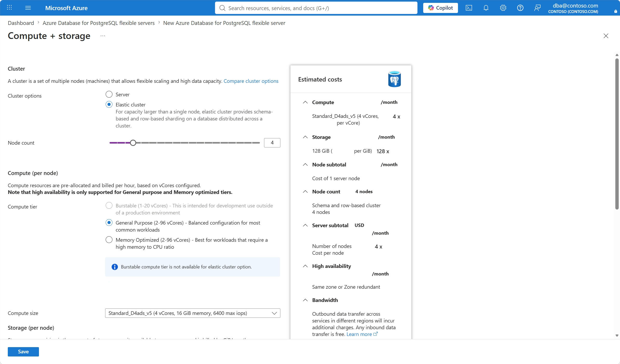Open the Help question mark icon
The image size is (620, 364).
tap(520, 8)
